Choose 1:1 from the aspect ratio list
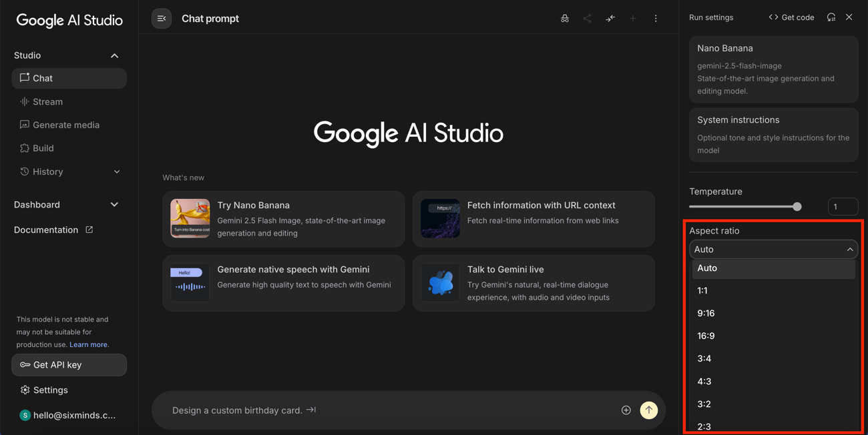This screenshot has height=435, width=868. (x=702, y=291)
